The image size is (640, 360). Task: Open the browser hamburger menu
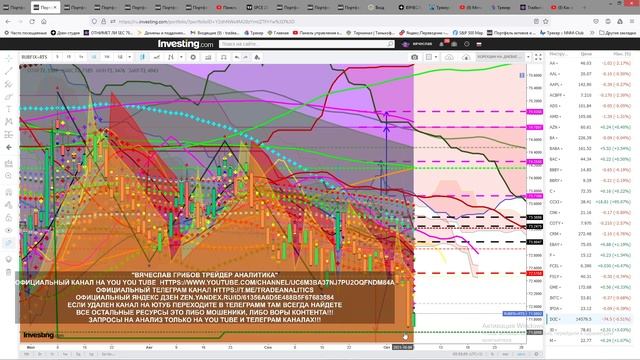pyautogui.click(x=632, y=21)
